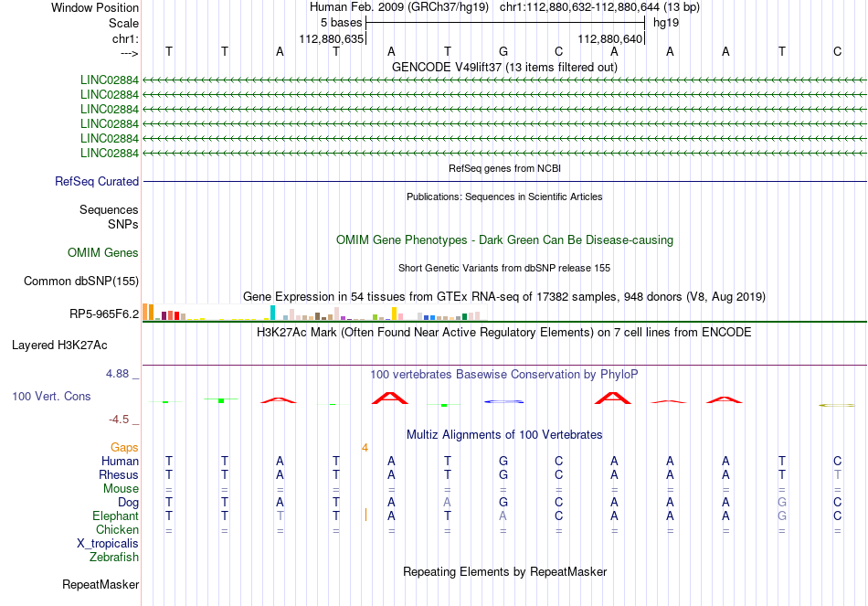
Task: Click the topmost LINC02884 transcript label
Action: click(109, 80)
